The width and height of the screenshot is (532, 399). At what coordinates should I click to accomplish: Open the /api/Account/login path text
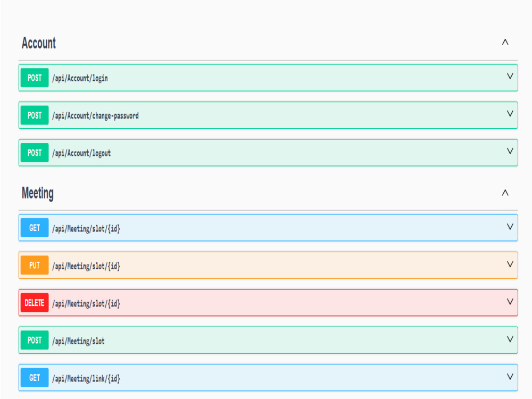(80, 78)
